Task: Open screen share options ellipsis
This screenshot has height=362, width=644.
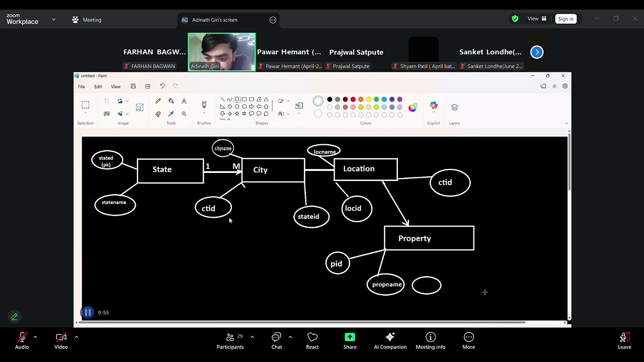Action: 273,20
